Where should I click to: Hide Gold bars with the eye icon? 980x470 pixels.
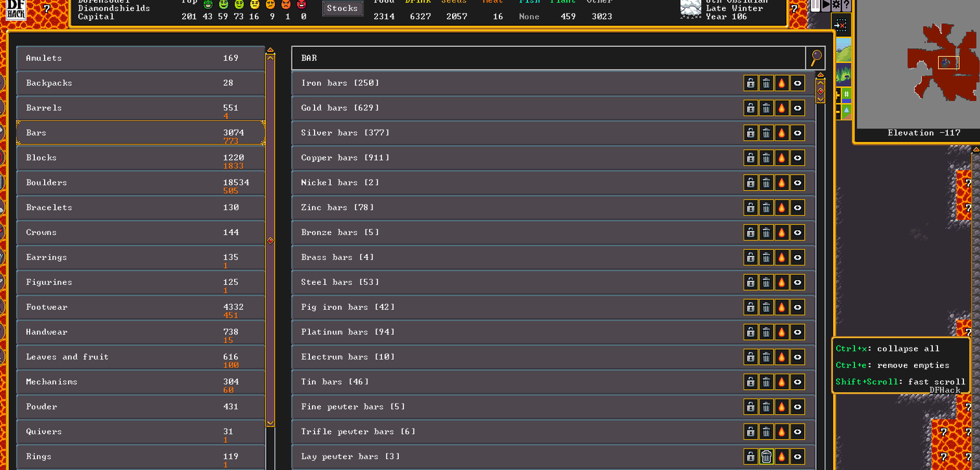click(797, 108)
